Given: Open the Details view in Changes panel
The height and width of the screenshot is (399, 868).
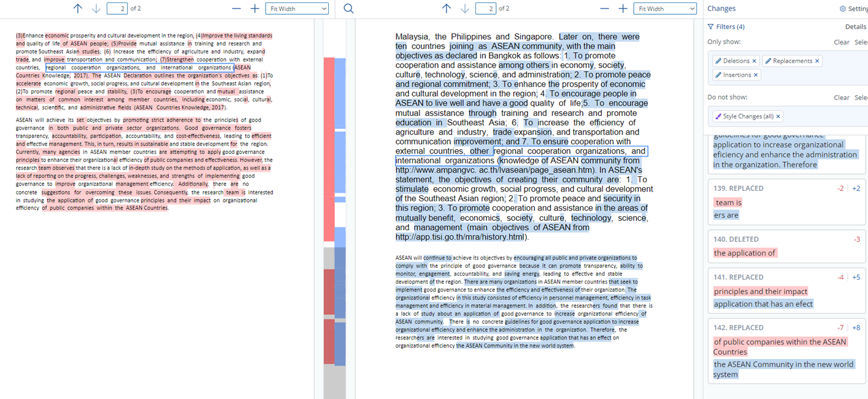Looking at the screenshot, I should [x=855, y=27].
